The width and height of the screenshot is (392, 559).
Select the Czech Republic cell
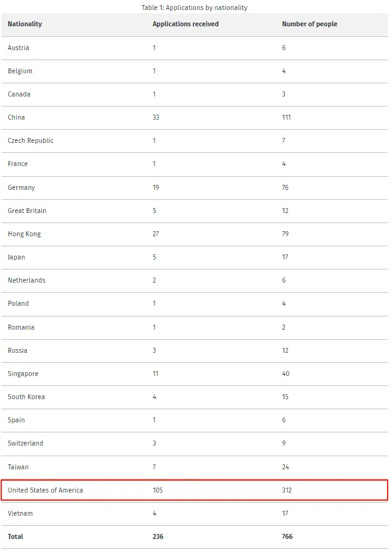click(x=31, y=141)
